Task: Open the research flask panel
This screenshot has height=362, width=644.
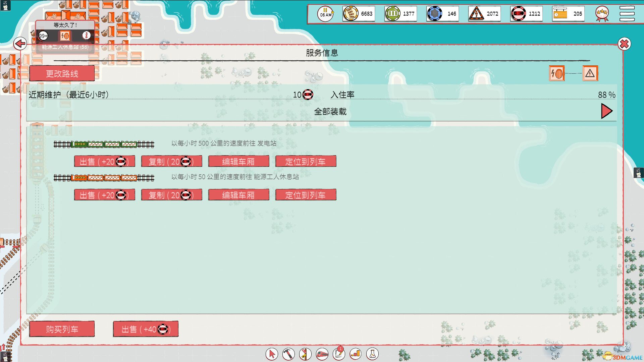Action: coord(372,354)
